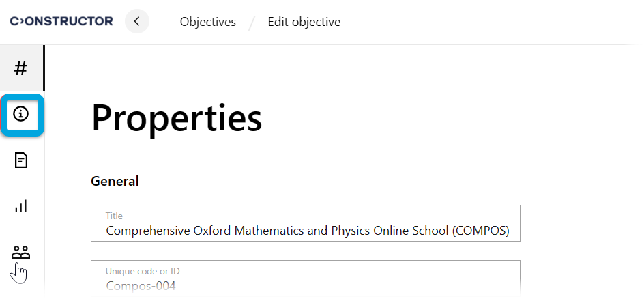This screenshot has height=299, width=644.
Task: Click the Edit objective breadcrumb
Action: tap(304, 22)
